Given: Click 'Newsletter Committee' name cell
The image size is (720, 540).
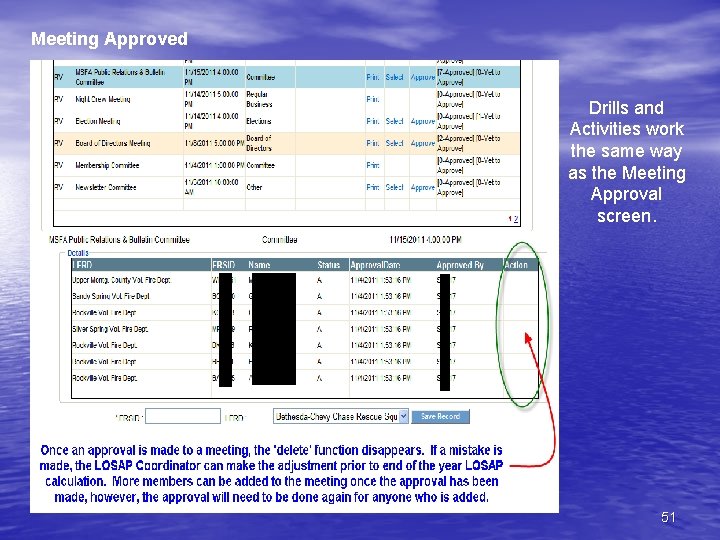Looking at the screenshot, I should [106, 187].
